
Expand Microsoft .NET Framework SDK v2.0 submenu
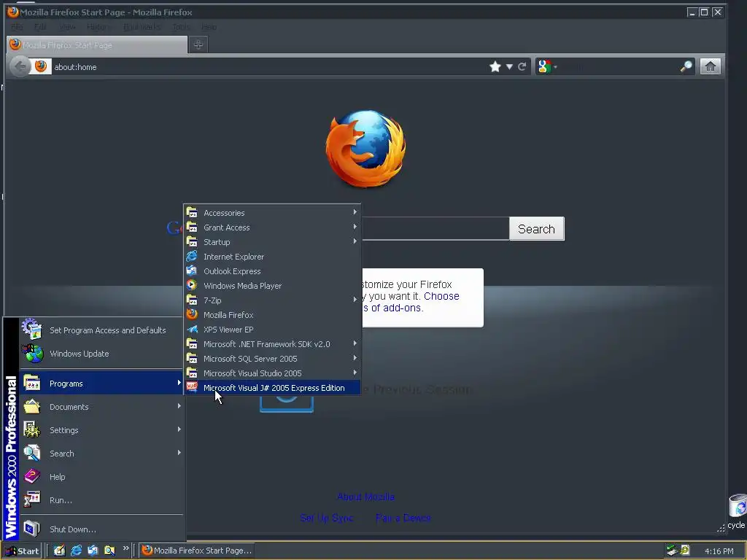[x=272, y=344]
